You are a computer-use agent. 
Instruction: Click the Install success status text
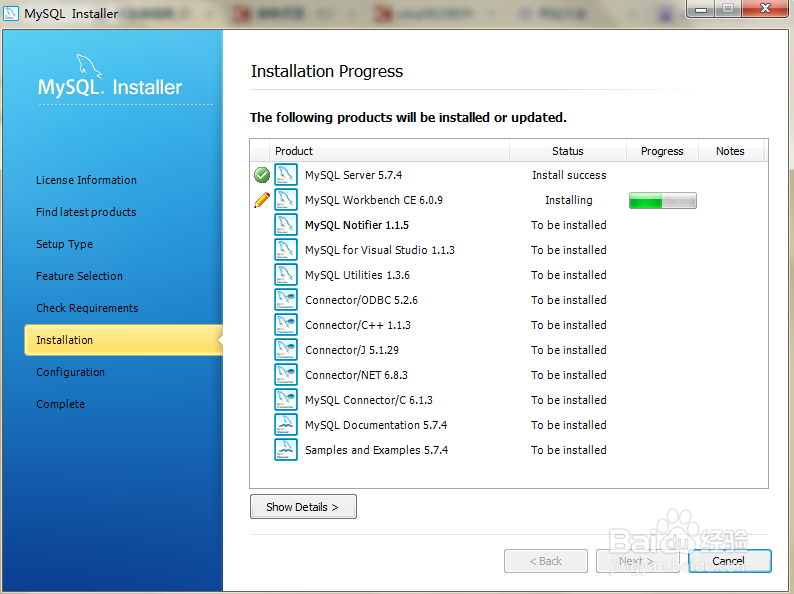point(569,175)
